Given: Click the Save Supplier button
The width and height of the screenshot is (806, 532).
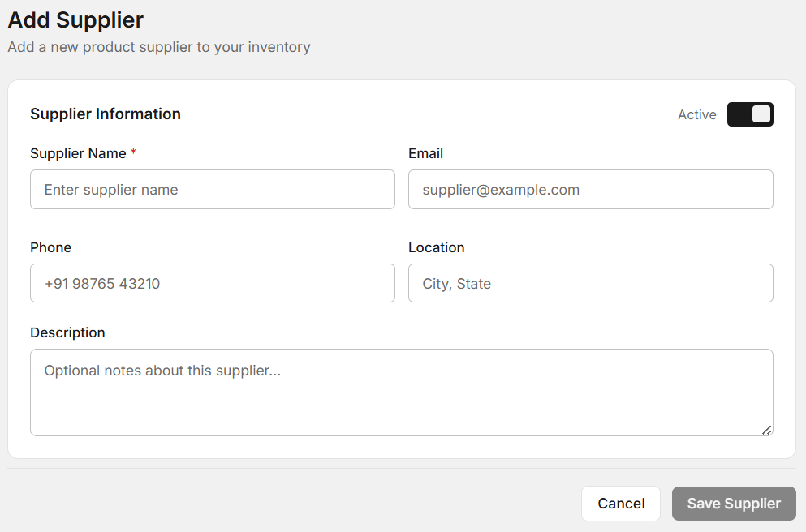Looking at the screenshot, I should [x=733, y=503].
